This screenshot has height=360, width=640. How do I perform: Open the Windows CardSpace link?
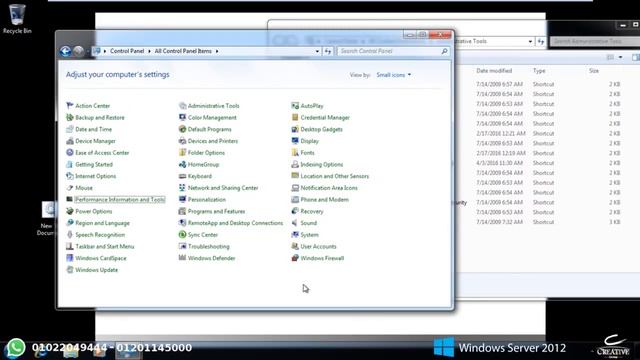[101, 258]
